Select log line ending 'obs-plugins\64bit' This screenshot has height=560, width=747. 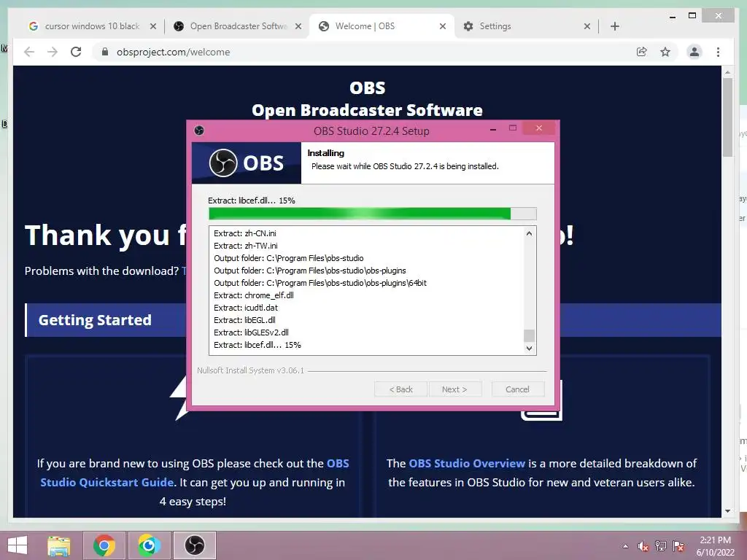(x=320, y=283)
